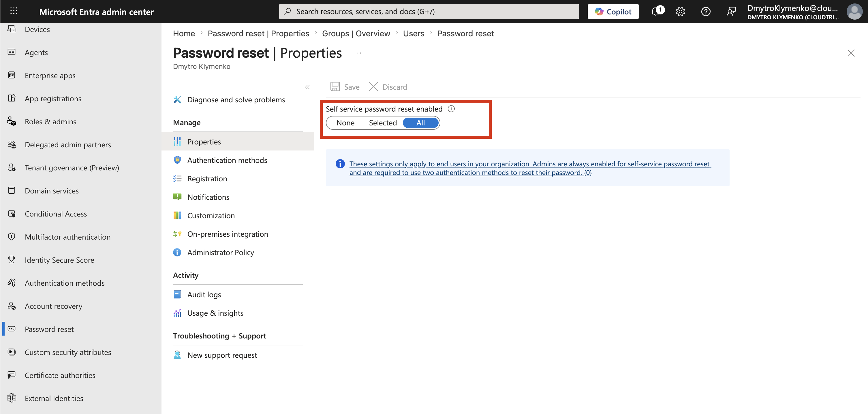Click the Roles & admins sidebar icon
Image resolution: width=868 pixels, height=414 pixels.
[x=12, y=122]
